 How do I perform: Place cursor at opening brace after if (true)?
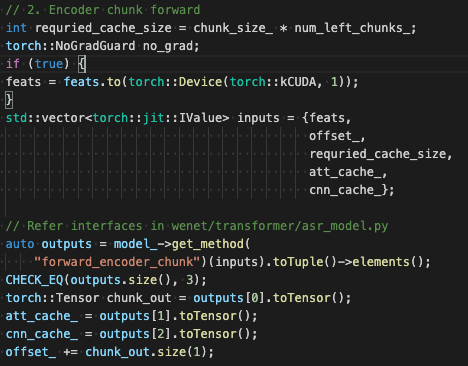pyautogui.click(x=82, y=64)
